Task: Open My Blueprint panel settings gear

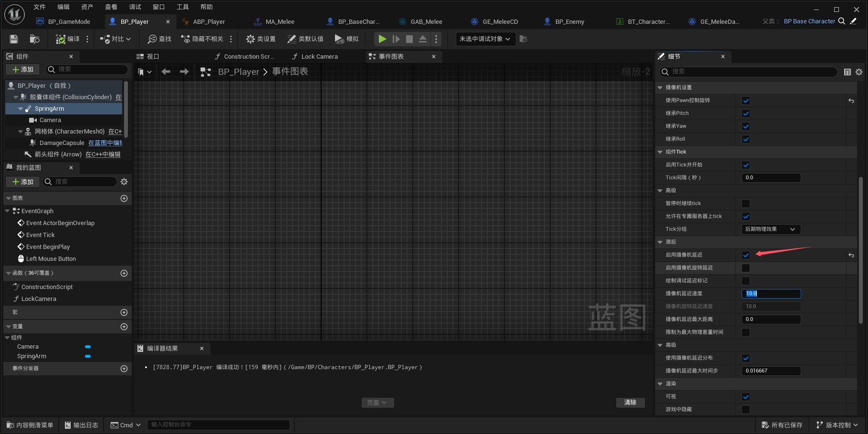Action: point(124,182)
